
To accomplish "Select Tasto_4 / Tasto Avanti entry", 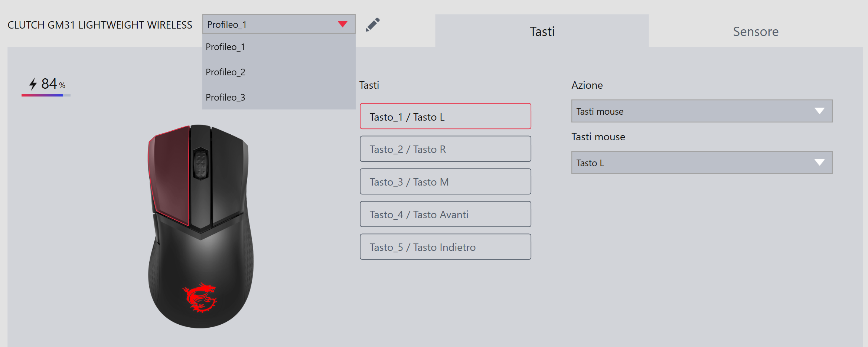I will 445,214.
